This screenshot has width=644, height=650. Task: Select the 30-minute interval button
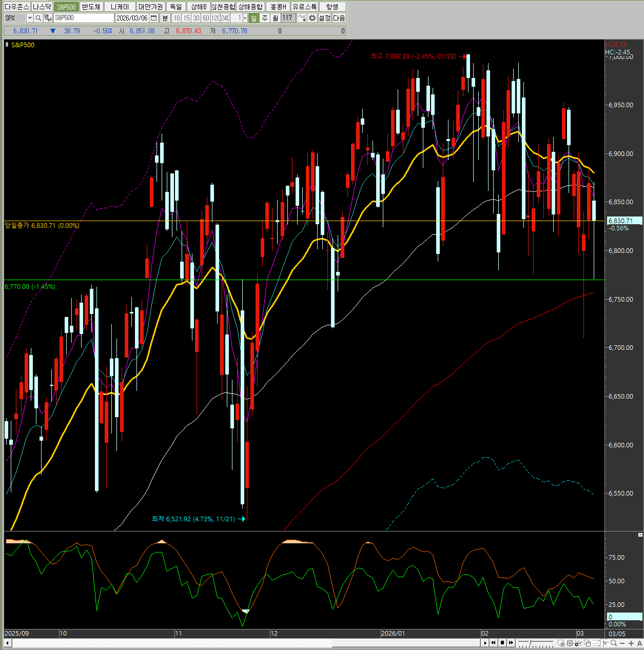196,18
